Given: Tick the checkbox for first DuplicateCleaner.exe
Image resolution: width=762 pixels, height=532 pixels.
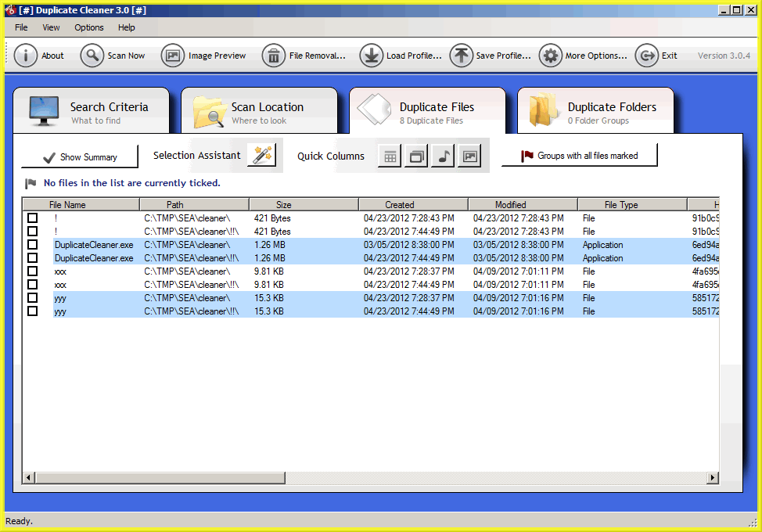Looking at the screenshot, I should click(33, 245).
